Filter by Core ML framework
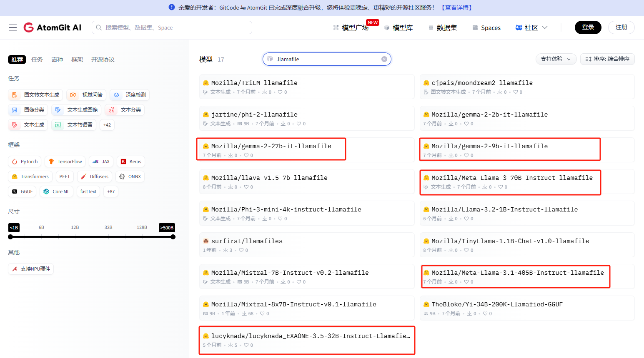 coord(57,191)
